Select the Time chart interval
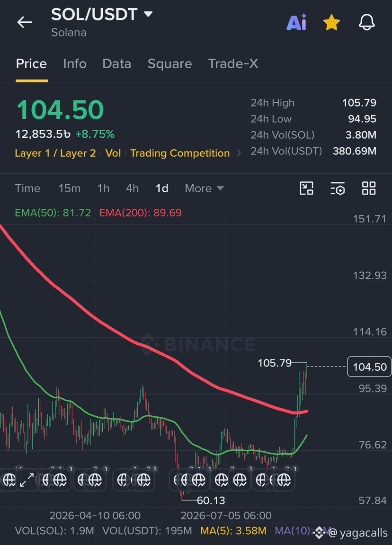392x545 pixels. [27, 188]
